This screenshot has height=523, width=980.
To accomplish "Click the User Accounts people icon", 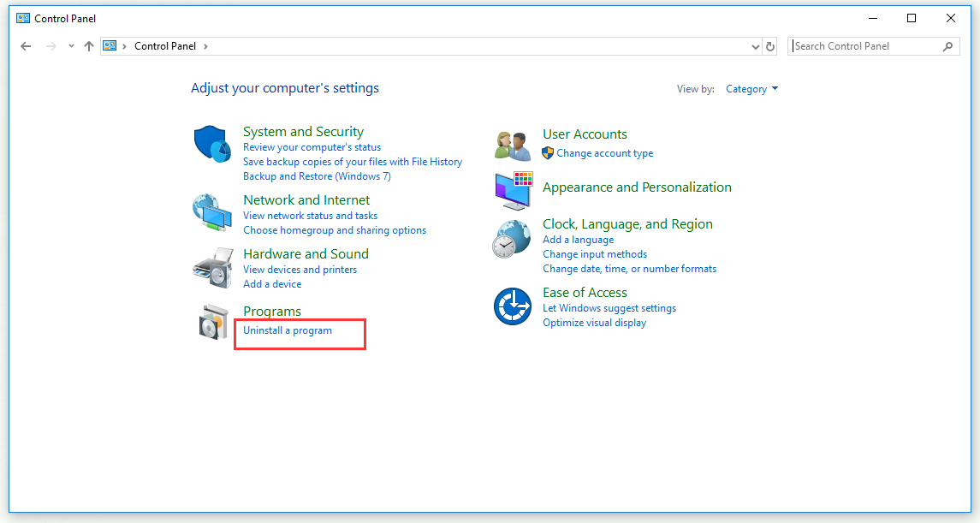I will 513,145.
